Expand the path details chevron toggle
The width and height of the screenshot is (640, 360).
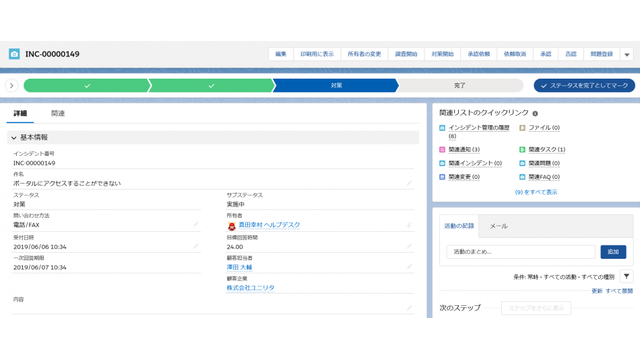coord(11,86)
